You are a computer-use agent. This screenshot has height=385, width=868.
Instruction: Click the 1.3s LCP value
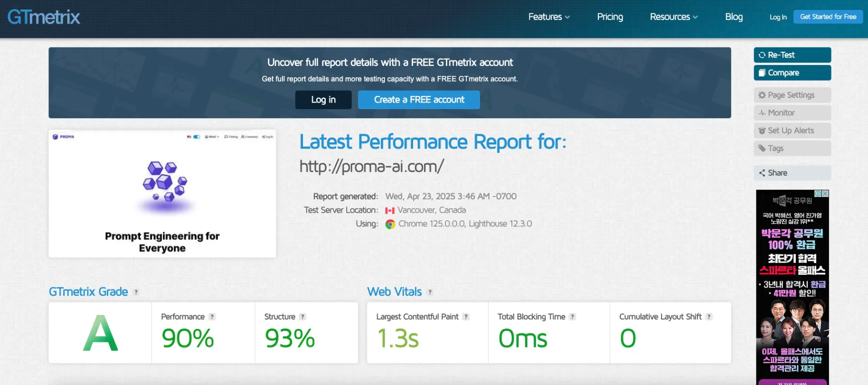[398, 338]
